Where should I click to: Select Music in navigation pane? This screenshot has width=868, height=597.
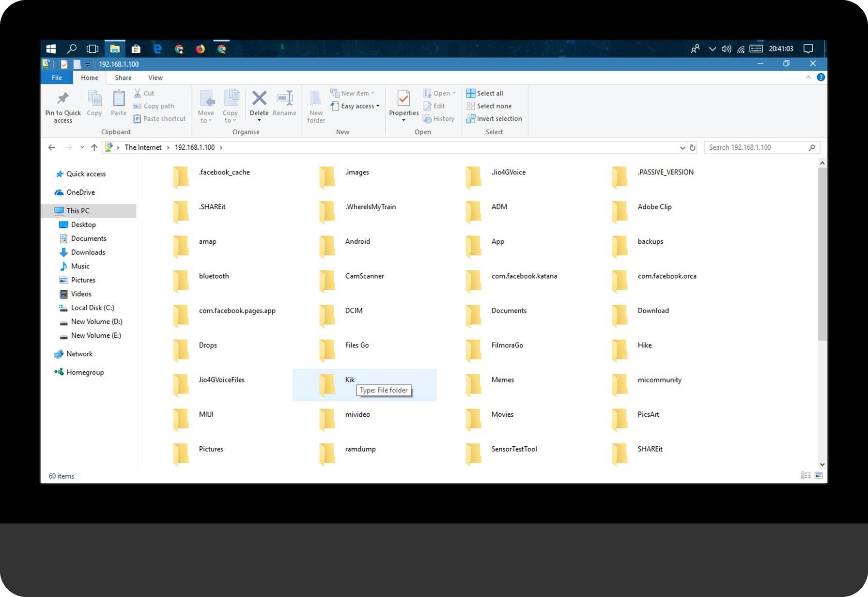(80, 267)
